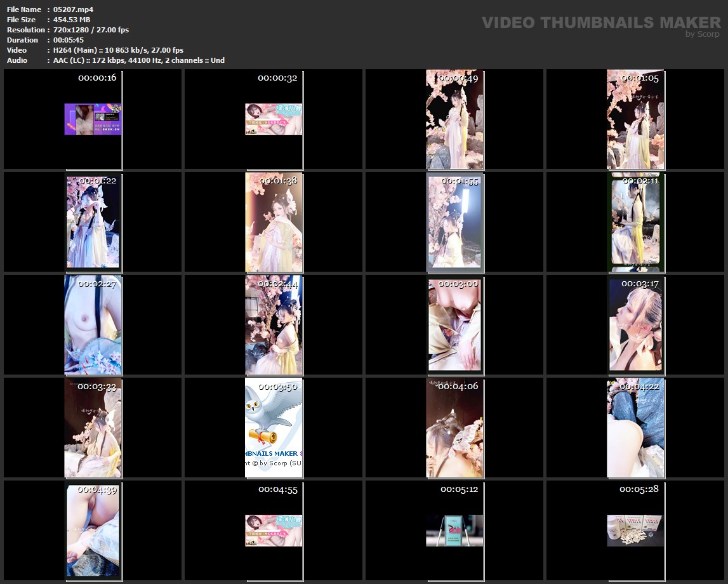Pick the frame timestamped 00:01:55

coord(455,222)
